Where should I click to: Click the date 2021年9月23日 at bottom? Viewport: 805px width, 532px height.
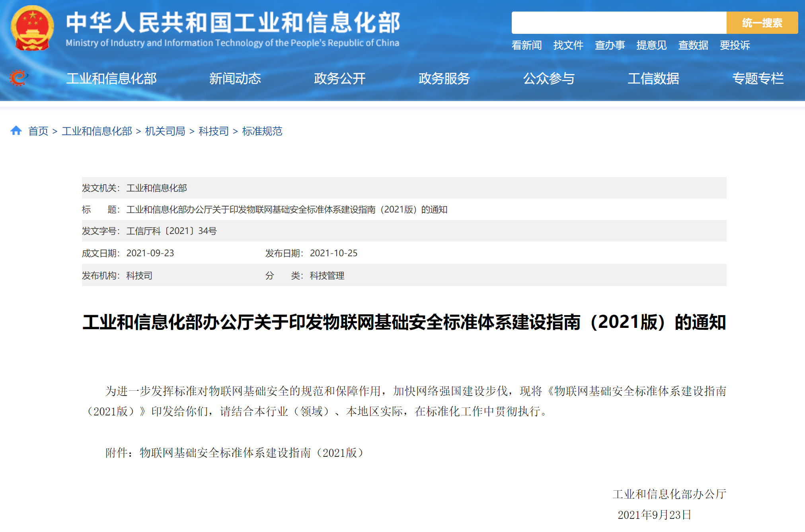click(x=654, y=514)
